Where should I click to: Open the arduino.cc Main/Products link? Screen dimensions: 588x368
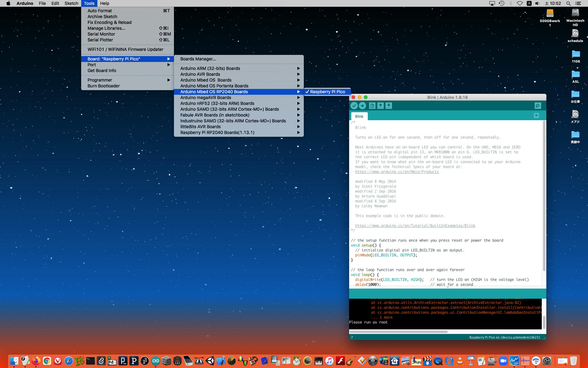(397, 172)
